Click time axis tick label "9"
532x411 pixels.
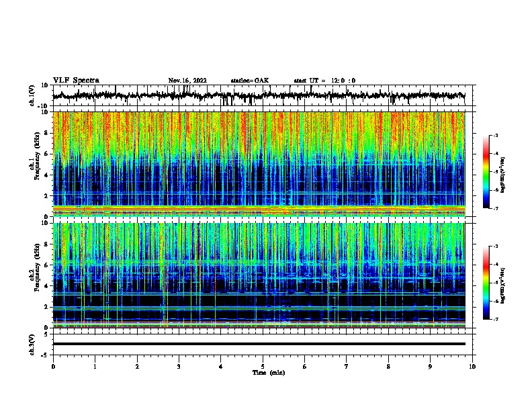[x=430, y=367]
